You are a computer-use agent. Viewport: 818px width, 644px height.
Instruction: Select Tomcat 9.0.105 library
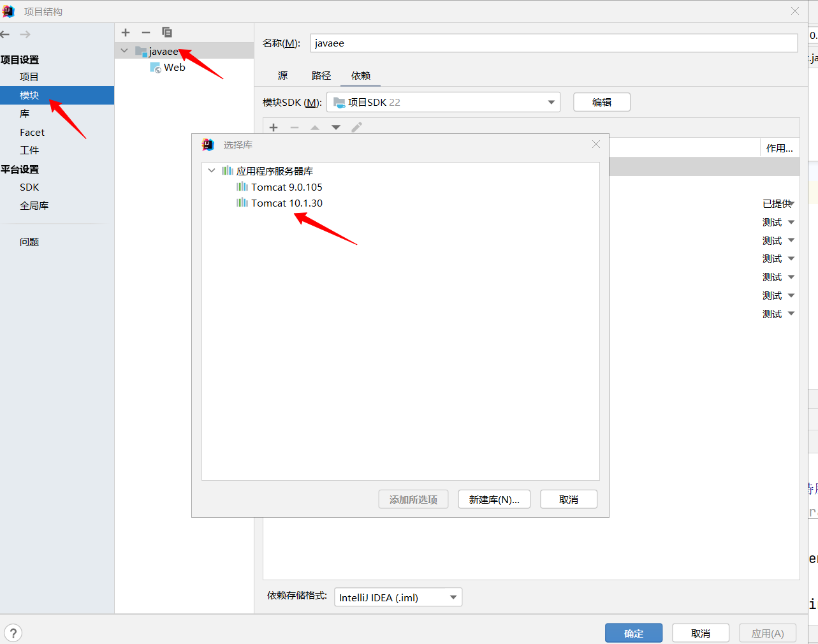pyautogui.click(x=287, y=187)
